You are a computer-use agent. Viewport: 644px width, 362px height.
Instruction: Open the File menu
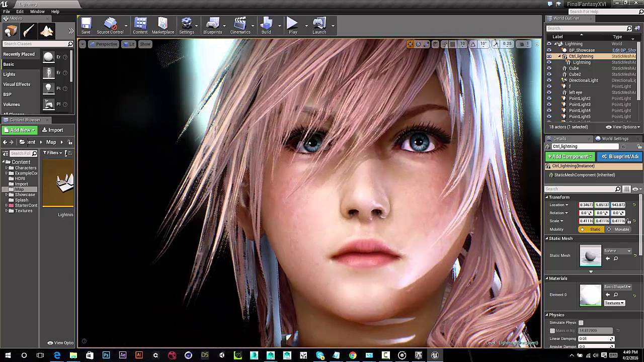[7, 12]
